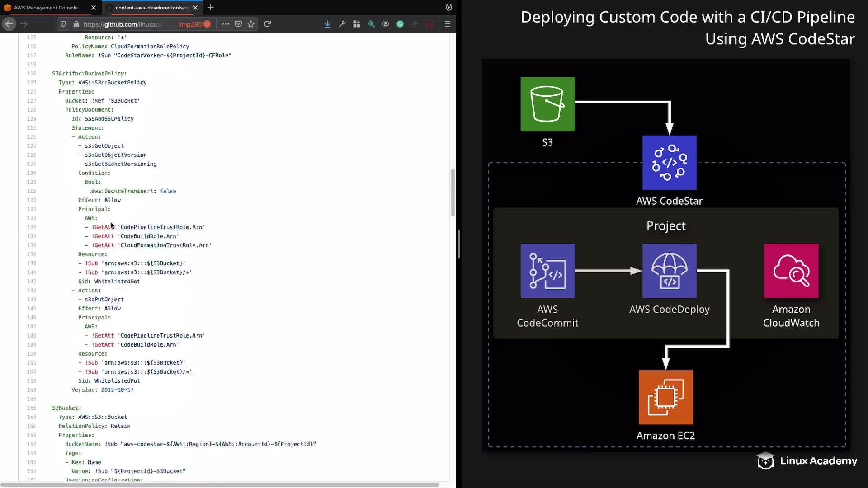The image size is (868, 488).
Task: Click the wrench developer tools icon
Action: [342, 24]
